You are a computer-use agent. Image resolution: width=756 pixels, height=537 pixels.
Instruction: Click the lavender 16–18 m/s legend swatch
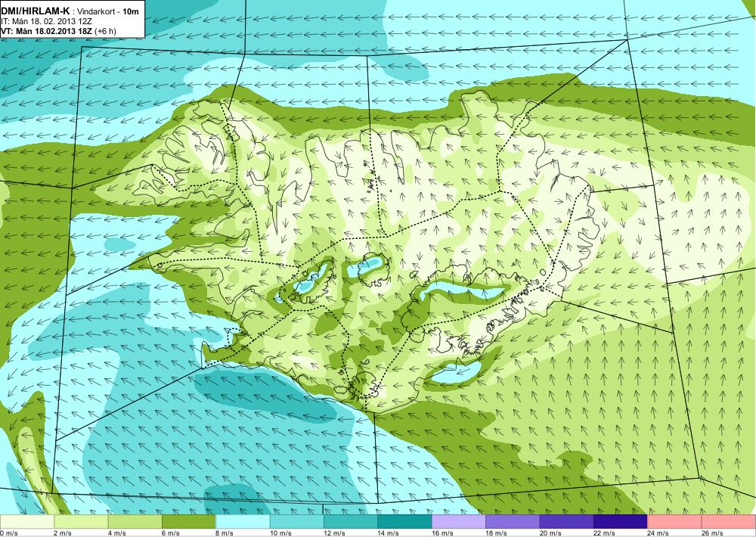459,522
